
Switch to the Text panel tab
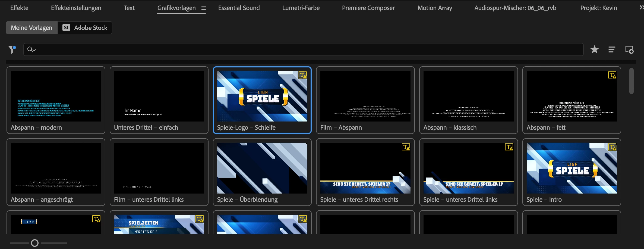[x=129, y=8]
